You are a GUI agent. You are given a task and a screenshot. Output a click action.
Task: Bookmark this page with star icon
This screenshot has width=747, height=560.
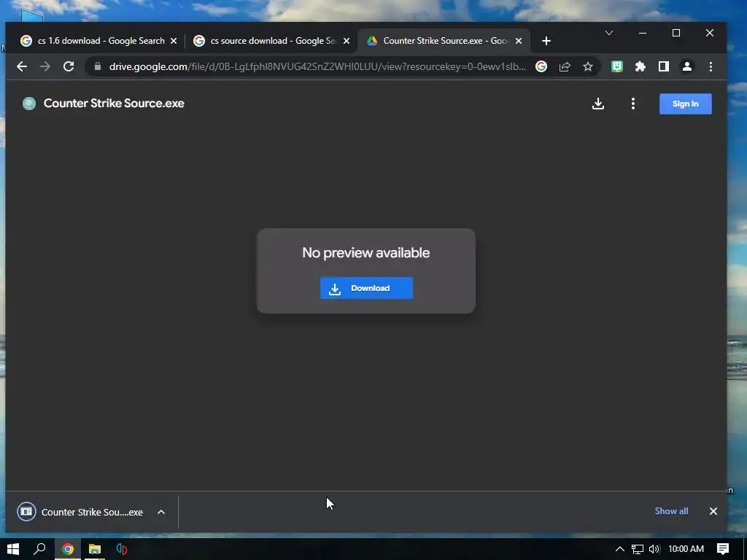click(588, 66)
